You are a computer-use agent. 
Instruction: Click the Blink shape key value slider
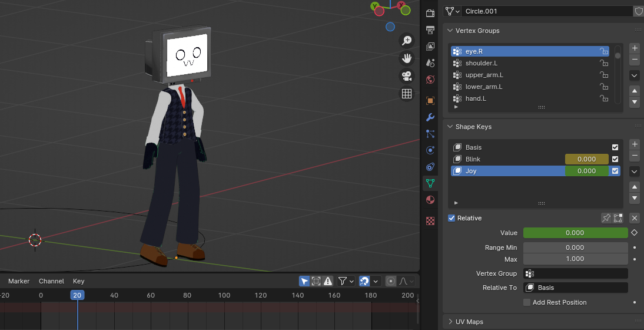click(x=586, y=159)
